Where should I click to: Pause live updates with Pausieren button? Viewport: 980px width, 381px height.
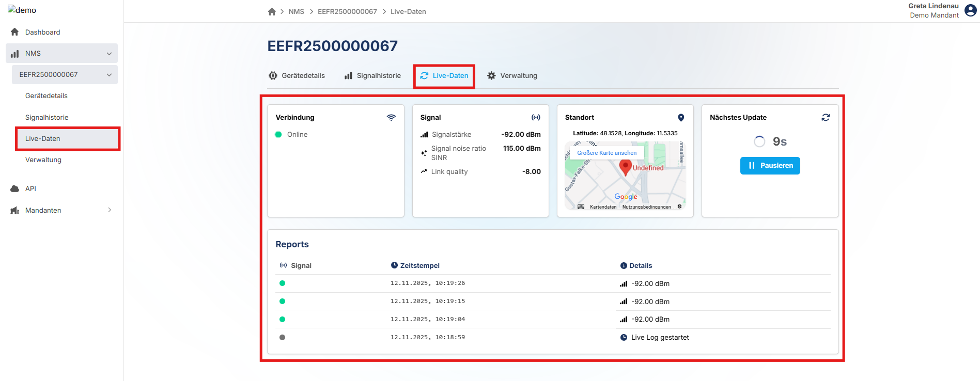pyautogui.click(x=770, y=166)
